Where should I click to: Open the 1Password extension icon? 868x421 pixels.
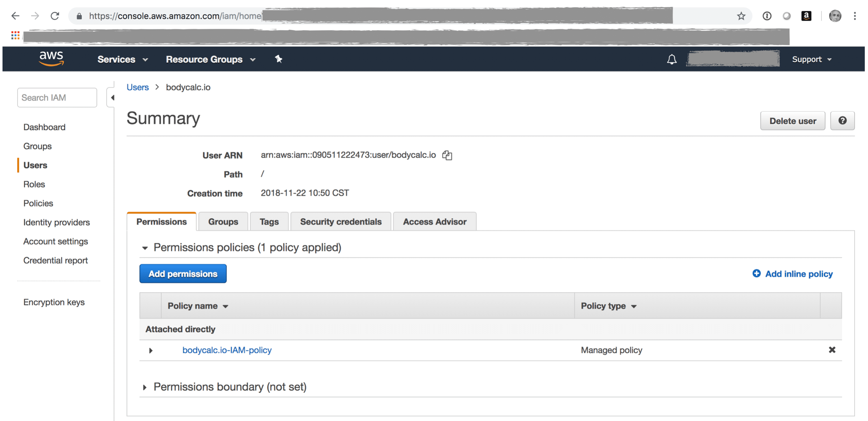point(767,16)
